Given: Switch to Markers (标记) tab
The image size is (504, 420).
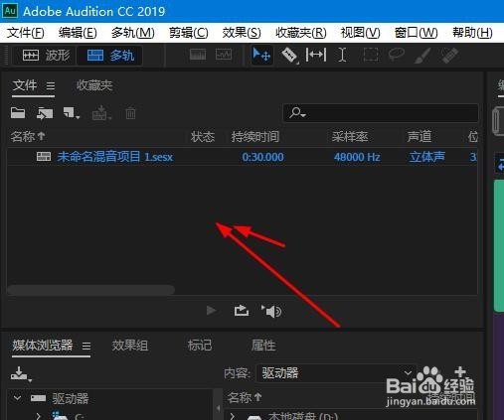Looking at the screenshot, I should [199, 346].
